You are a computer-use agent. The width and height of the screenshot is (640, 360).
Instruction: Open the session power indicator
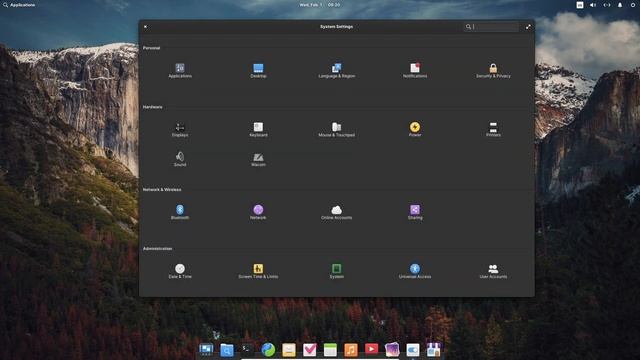[633, 5]
